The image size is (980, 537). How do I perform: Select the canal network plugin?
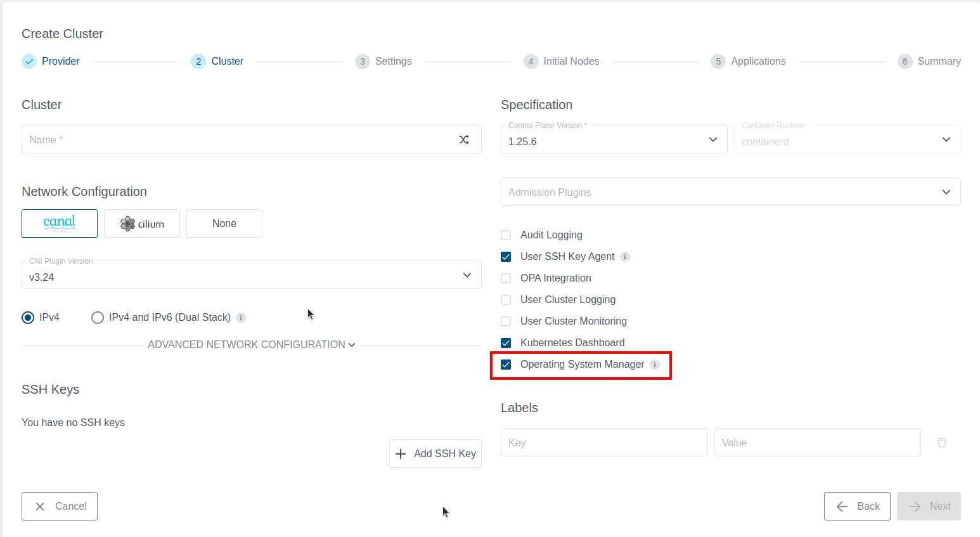click(x=59, y=223)
